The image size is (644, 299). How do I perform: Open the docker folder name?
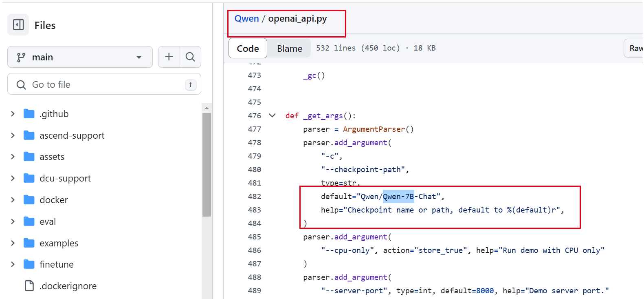pyautogui.click(x=54, y=200)
